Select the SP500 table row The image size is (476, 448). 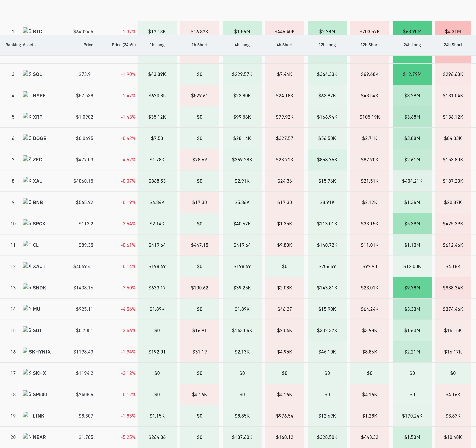point(238,394)
